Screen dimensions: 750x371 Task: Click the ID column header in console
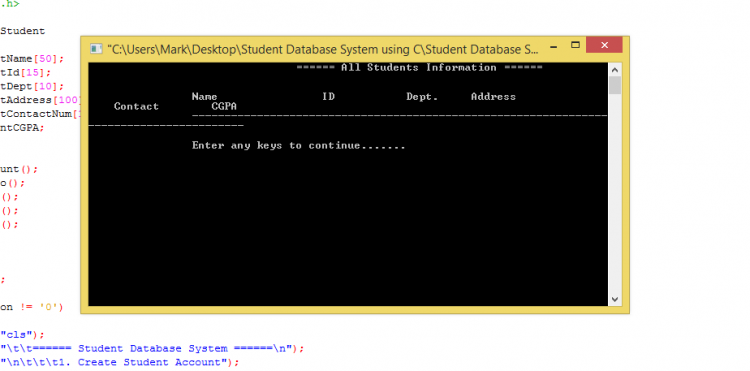point(328,97)
